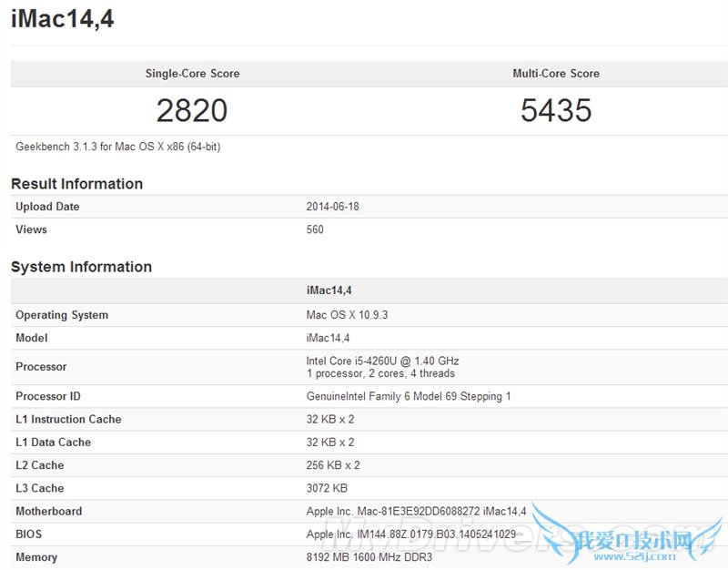Select the Model row label
728x570 pixels.
coord(32,338)
